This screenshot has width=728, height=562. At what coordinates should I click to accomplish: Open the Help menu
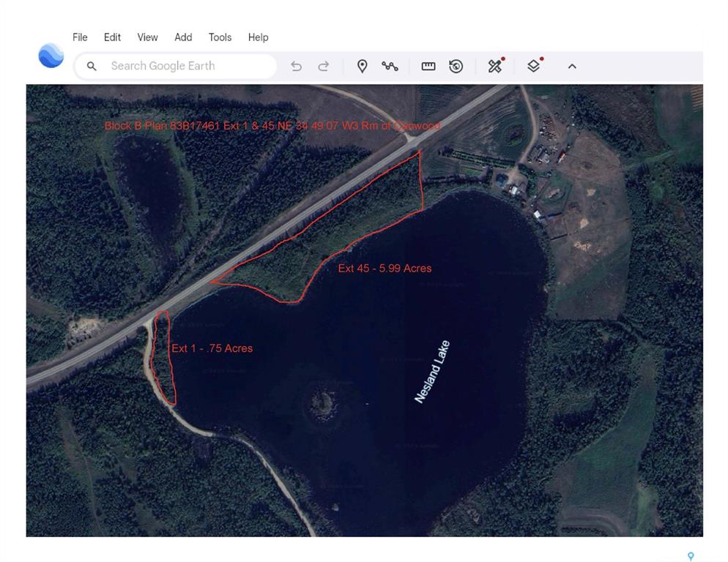[x=257, y=37]
